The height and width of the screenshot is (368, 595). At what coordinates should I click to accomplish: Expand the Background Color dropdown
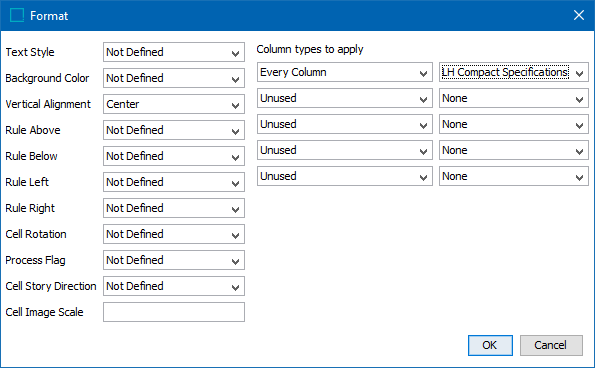click(x=174, y=78)
